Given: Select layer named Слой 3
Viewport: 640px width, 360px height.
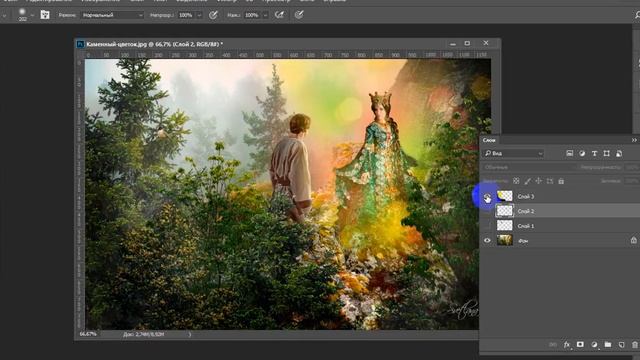Looking at the screenshot, I should [x=526, y=197].
